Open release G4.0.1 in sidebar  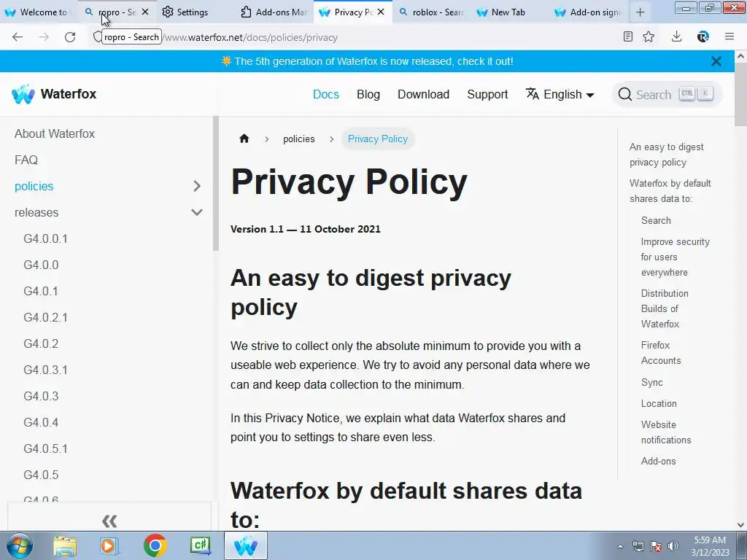[x=41, y=291]
